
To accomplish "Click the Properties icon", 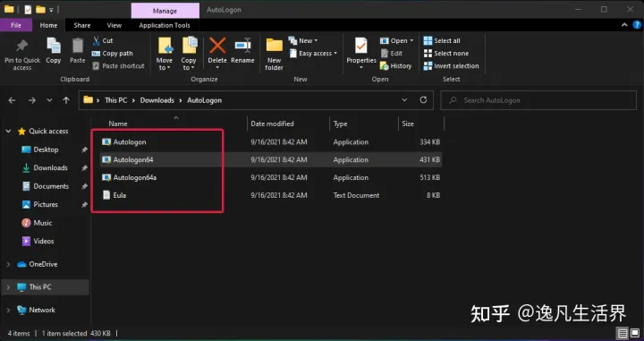I will pyautogui.click(x=361, y=46).
